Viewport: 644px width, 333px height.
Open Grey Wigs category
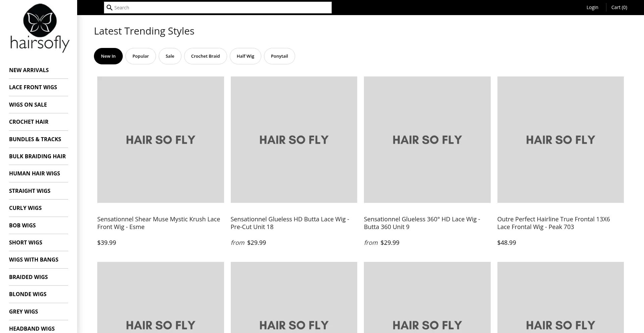point(23,312)
